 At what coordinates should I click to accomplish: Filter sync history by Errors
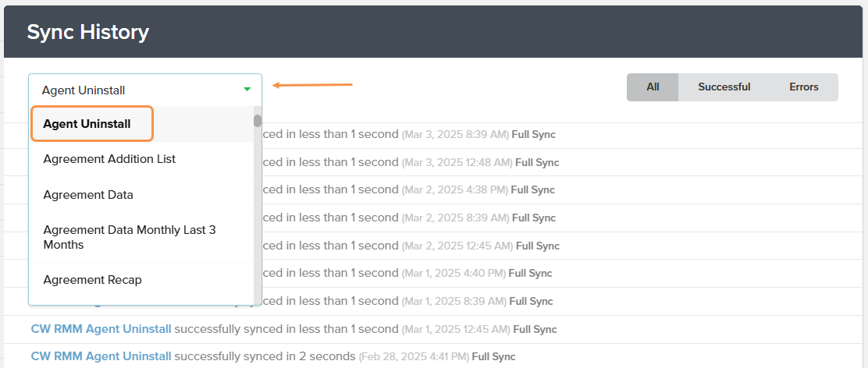point(804,87)
